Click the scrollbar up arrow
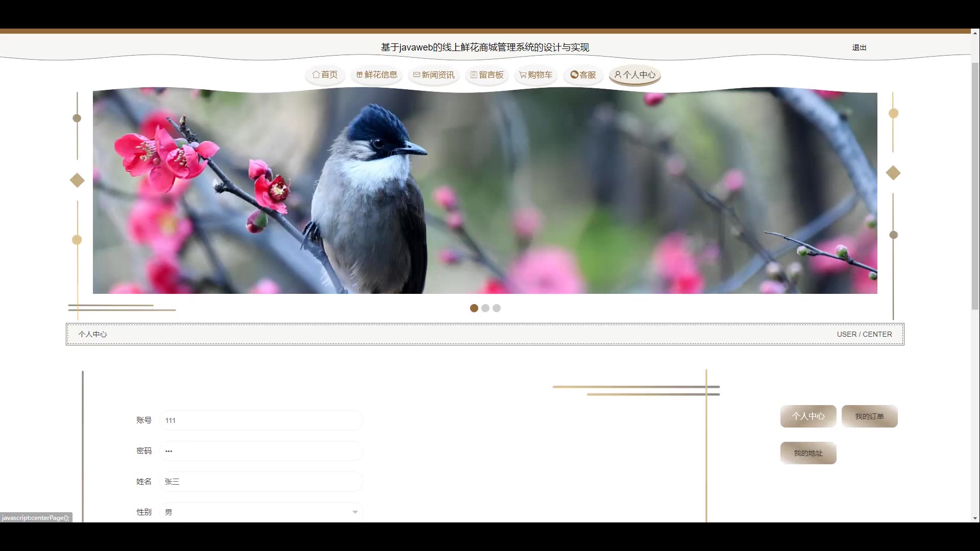 pos(975,33)
